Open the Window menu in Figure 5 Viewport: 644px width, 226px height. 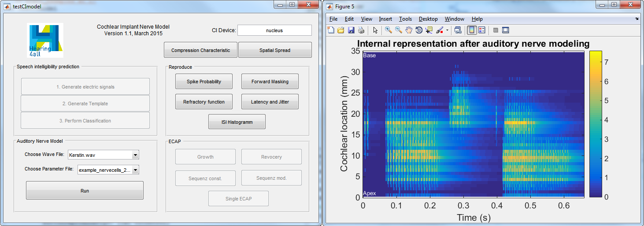[x=455, y=19]
